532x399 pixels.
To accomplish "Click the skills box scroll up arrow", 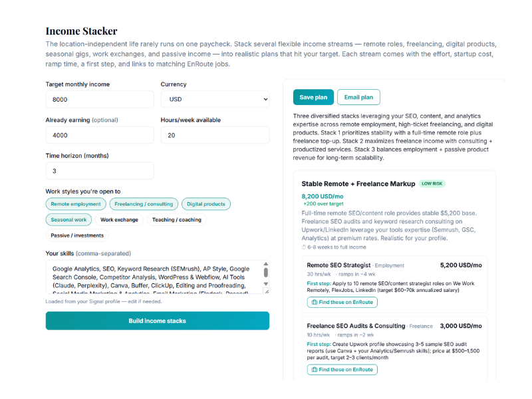I will tap(266, 263).
